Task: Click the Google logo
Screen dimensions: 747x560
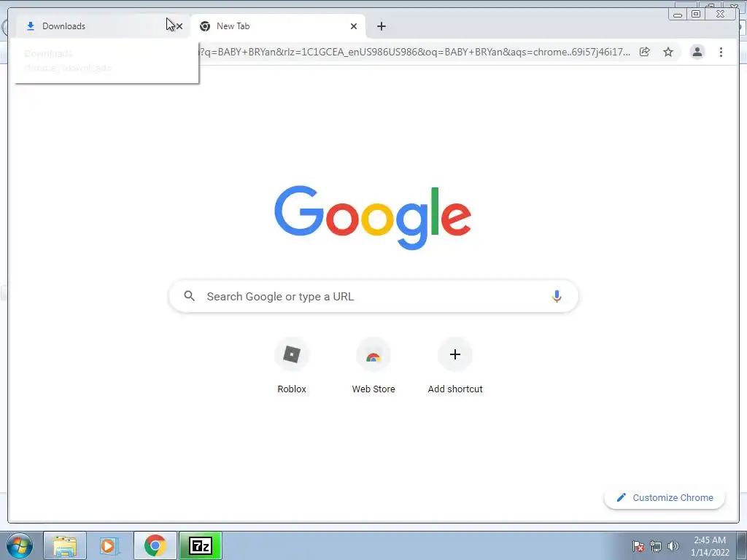Action: click(x=373, y=217)
